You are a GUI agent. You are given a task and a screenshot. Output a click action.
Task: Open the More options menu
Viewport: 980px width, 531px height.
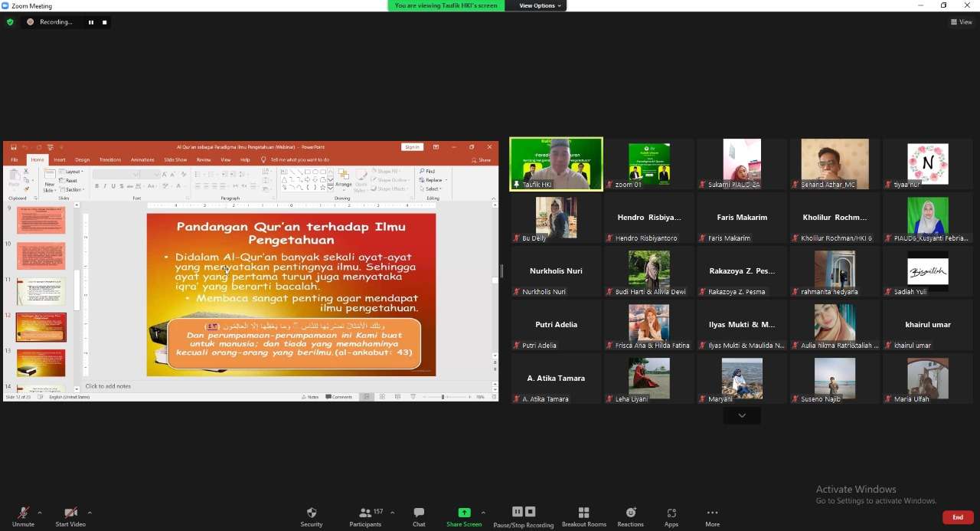[x=712, y=516]
